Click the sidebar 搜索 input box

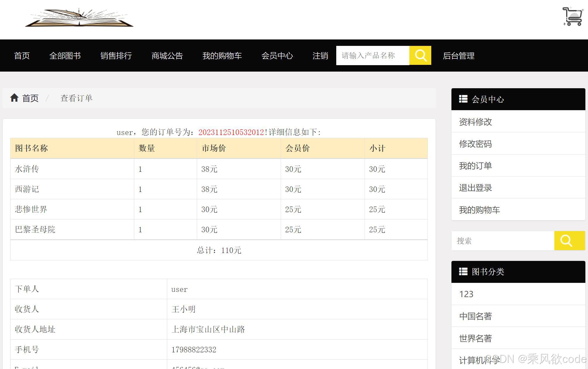coord(502,241)
